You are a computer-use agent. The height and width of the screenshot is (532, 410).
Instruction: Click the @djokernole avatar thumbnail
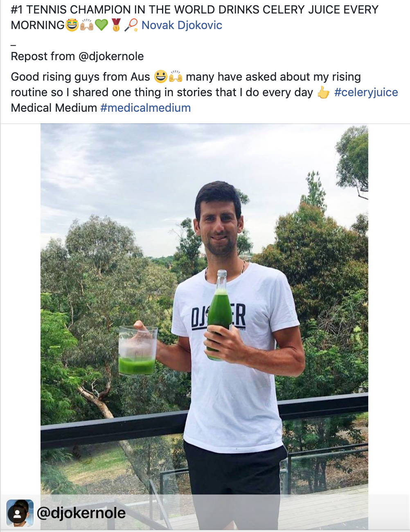point(20,513)
